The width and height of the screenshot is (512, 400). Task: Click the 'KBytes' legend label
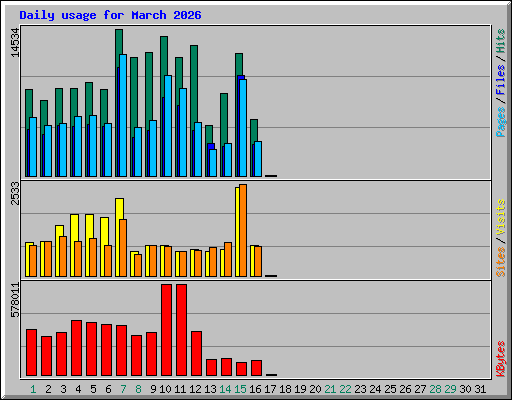point(500,359)
